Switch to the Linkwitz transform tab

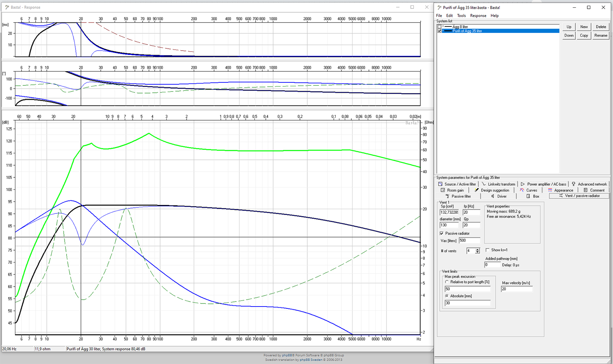pyautogui.click(x=498, y=184)
